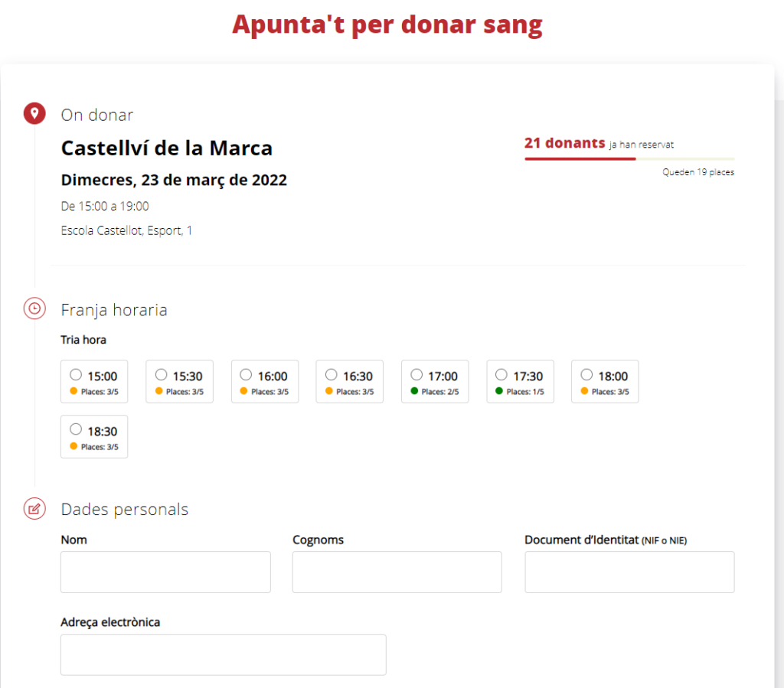Select the 18:30 time slot
784x688 pixels.
point(76,430)
